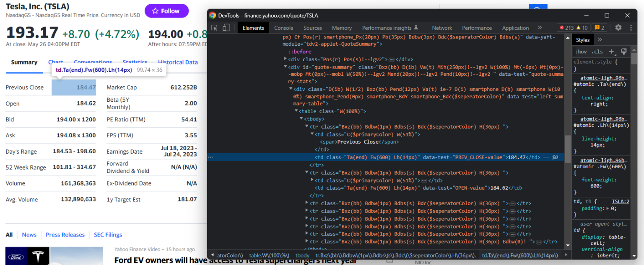Toggle the .cls class editor

(597, 51)
